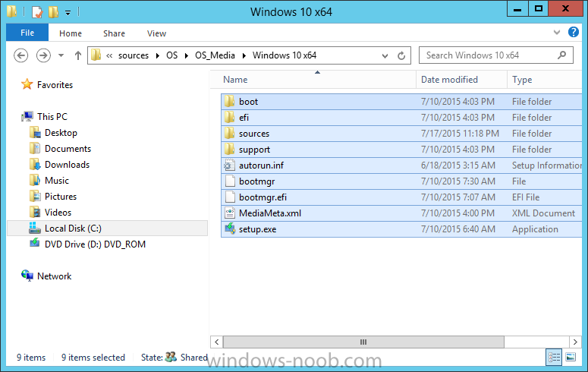Screen dimensions: 588x372
Task: Show hidden path segments via double chevron
Action: click(x=109, y=55)
